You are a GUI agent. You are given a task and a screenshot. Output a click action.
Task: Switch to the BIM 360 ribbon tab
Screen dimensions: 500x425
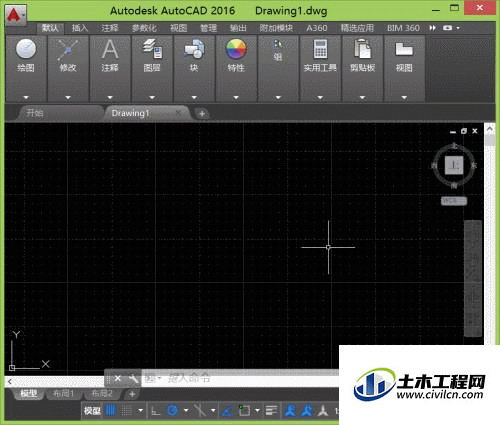pyautogui.click(x=403, y=28)
